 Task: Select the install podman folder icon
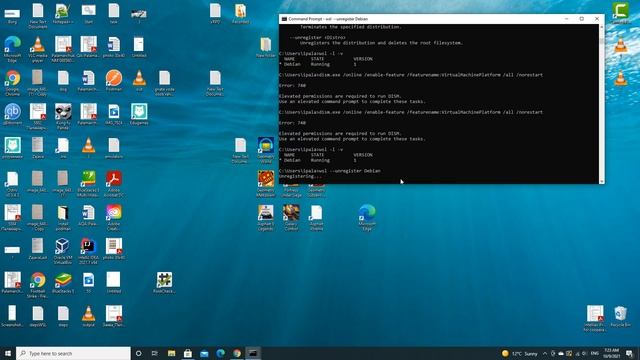point(63,217)
